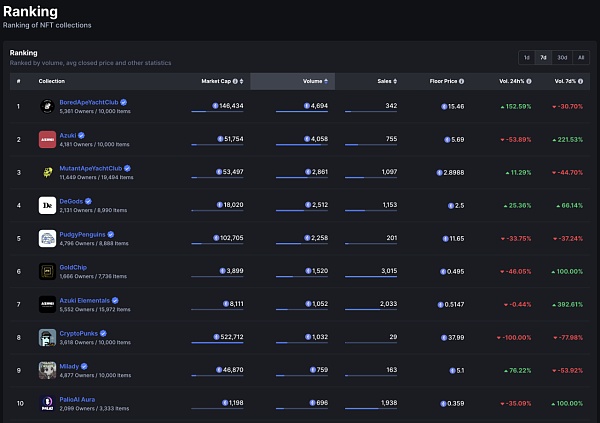
Task: Sort the table by Sales
Action: point(384,81)
